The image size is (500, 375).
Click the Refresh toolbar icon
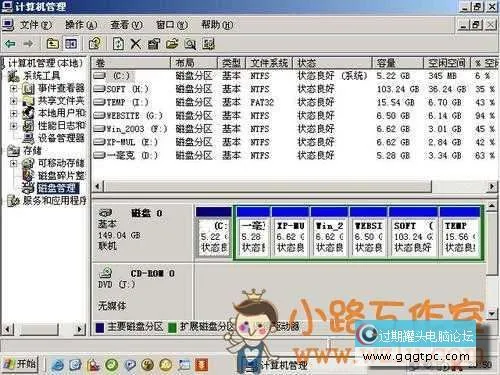click(118, 44)
